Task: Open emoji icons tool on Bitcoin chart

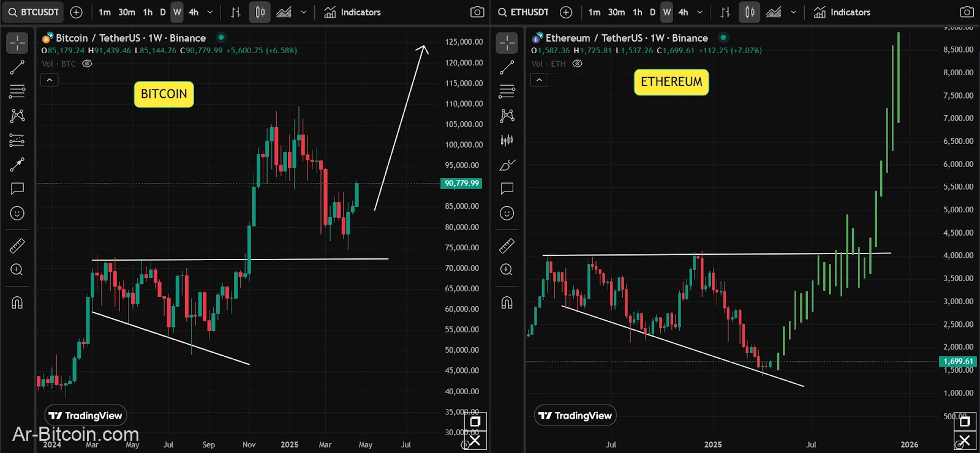Action: tap(17, 213)
